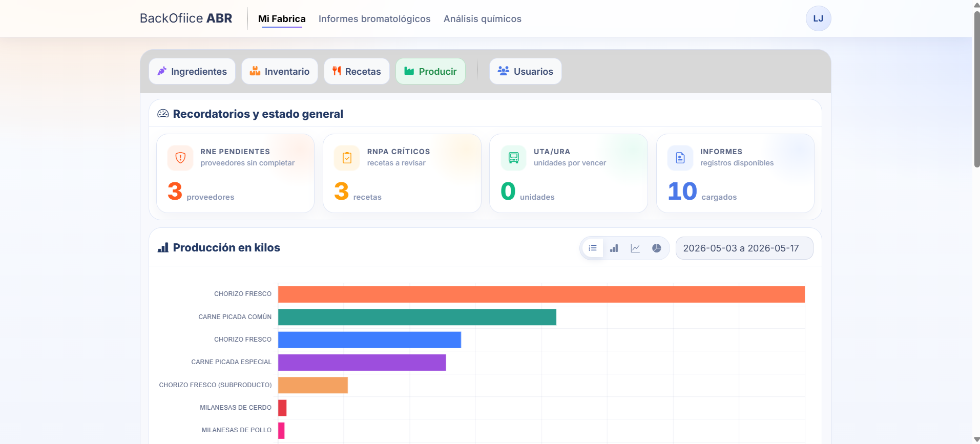980x444 pixels.
Task: Click the page's vertical scrollbar thumb
Action: (x=976, y=89)
